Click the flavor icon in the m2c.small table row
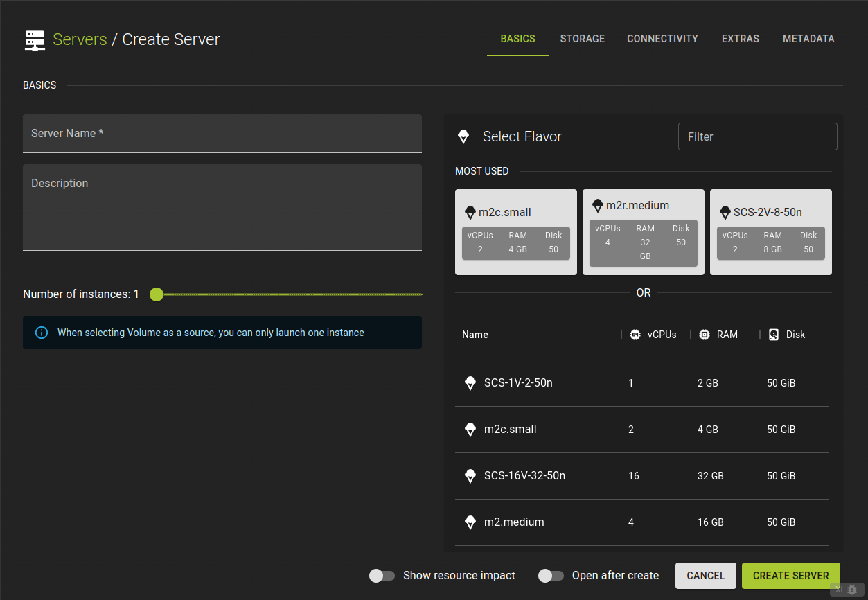 tap(470, 429)
